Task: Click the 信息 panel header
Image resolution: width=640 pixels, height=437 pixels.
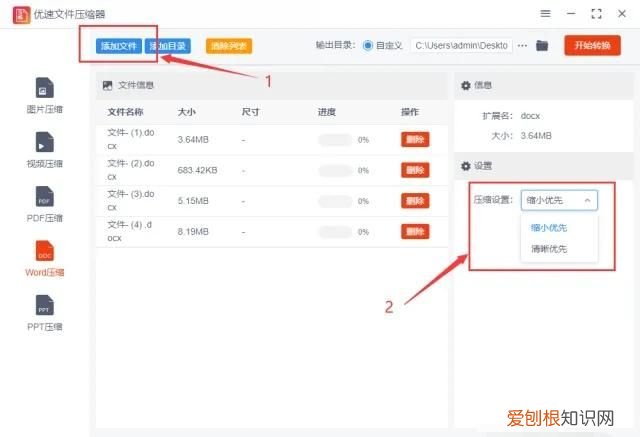Action: (x=543, y=85)
